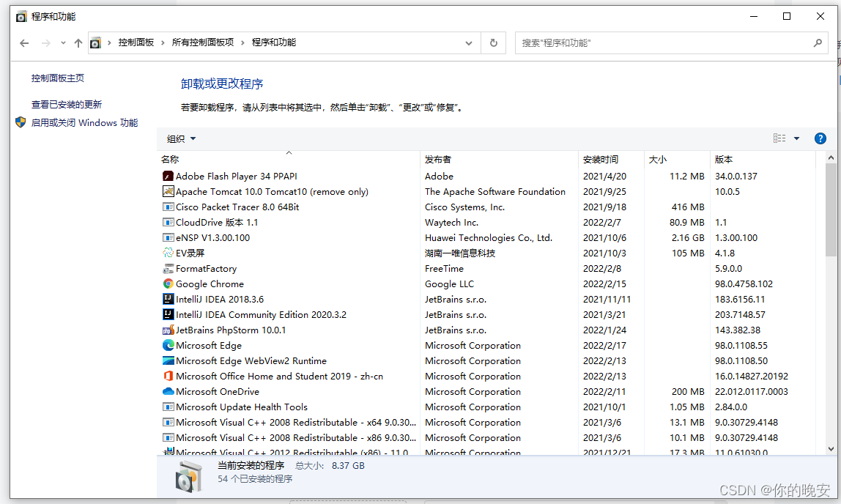Sort by the 版本 column header

pos(763,159)
